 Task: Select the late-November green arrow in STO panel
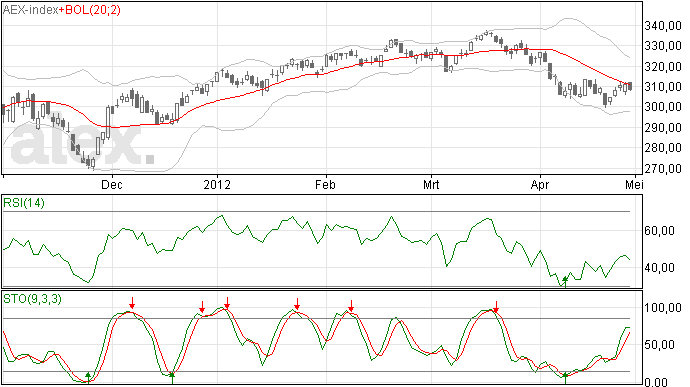point(88,378)
